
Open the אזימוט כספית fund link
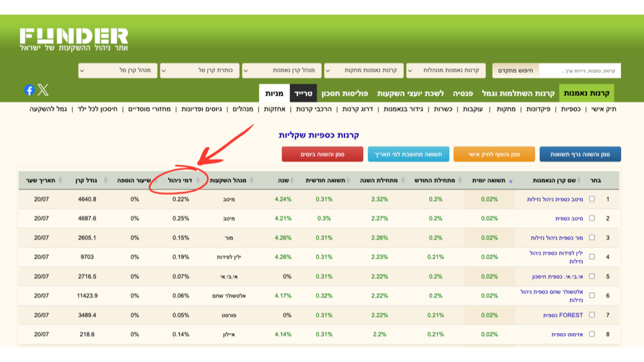click(567, 334)
